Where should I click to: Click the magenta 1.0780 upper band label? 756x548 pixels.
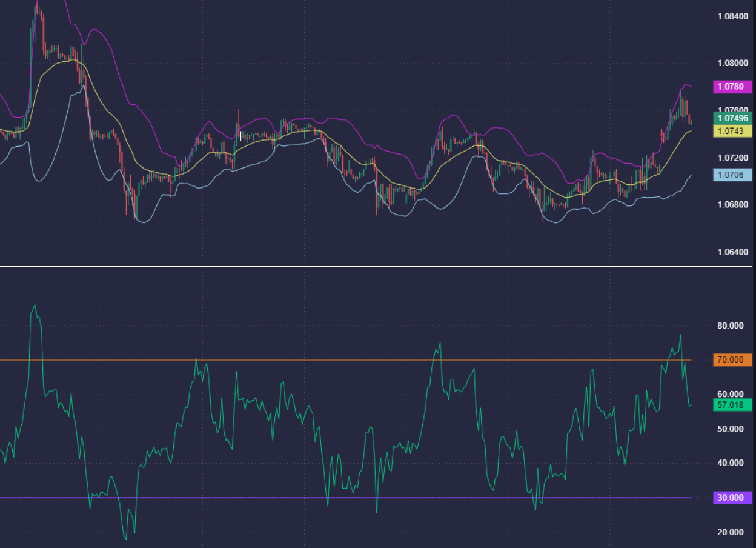click(x=732, y=87)
